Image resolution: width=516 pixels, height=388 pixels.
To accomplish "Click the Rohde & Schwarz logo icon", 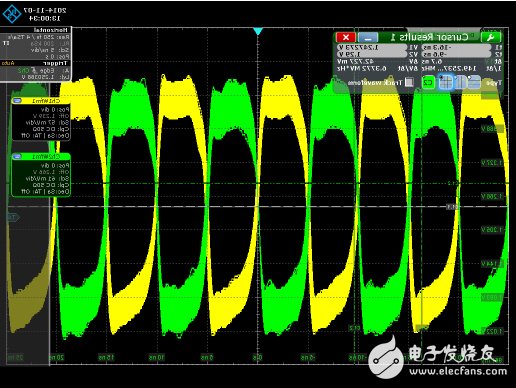I will tap(12, 14).
